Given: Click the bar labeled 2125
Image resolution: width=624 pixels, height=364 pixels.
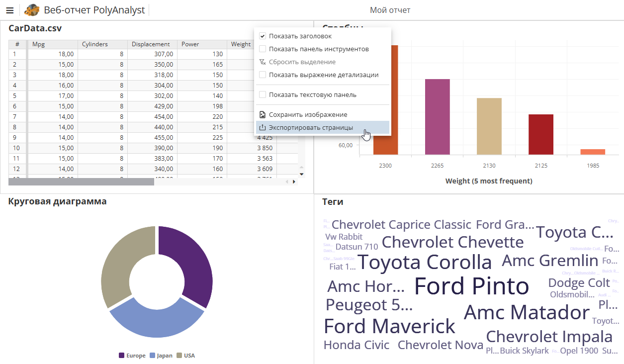Looking at the screenshot, I should click(541, 135).
